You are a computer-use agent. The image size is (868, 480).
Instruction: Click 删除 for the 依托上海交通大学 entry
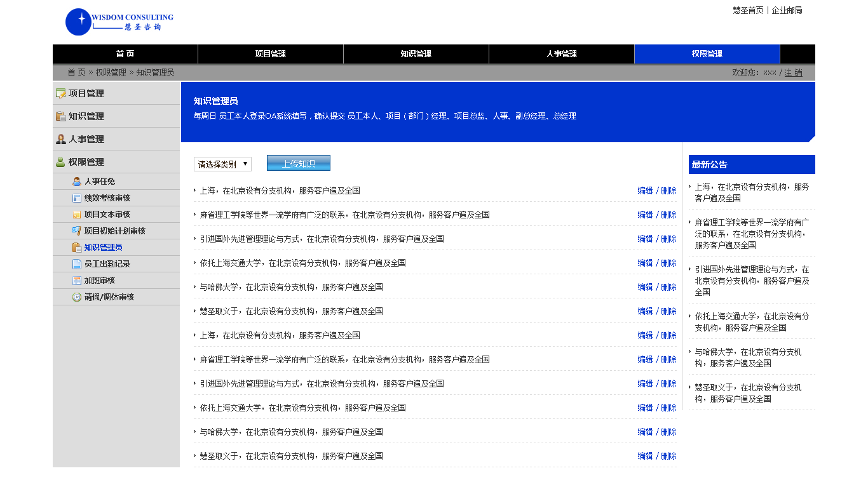668,263
